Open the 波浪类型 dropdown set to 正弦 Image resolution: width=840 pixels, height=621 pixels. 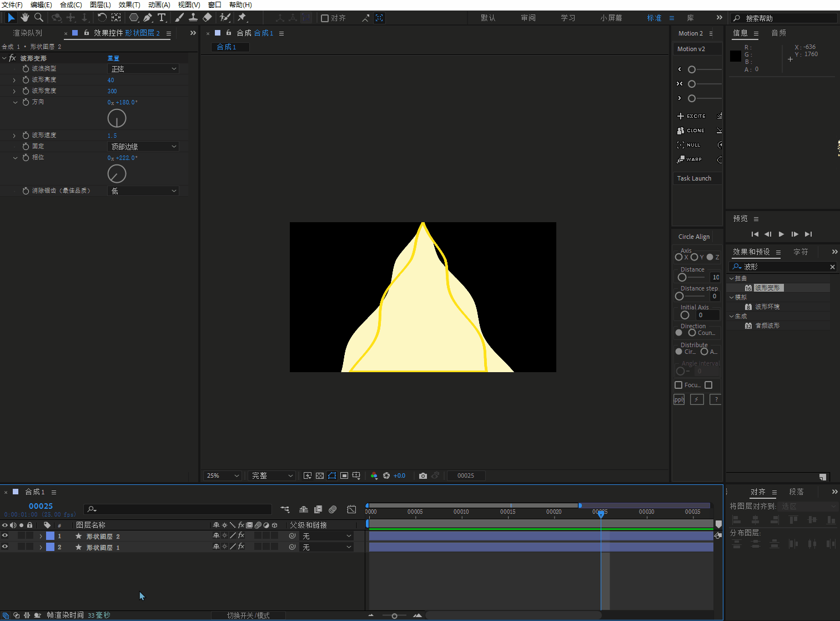pos(143,69)
